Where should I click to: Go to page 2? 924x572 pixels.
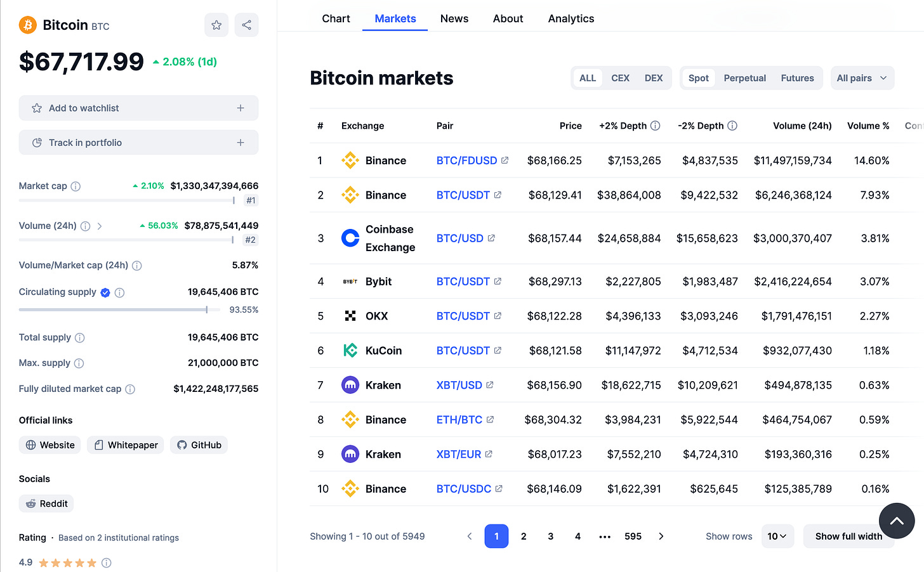tap(524, 536)
